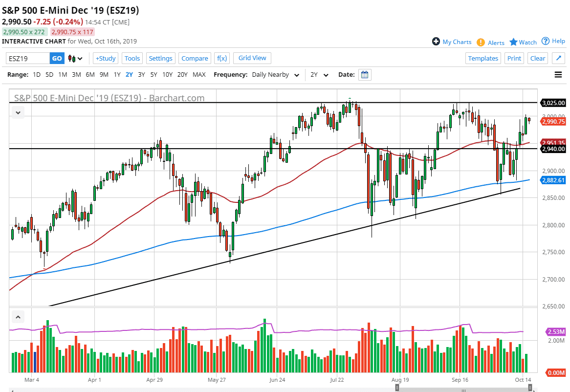570x392 pixels.
Task: Add an indicator with +Study
Action: click(x=105, y=58)
